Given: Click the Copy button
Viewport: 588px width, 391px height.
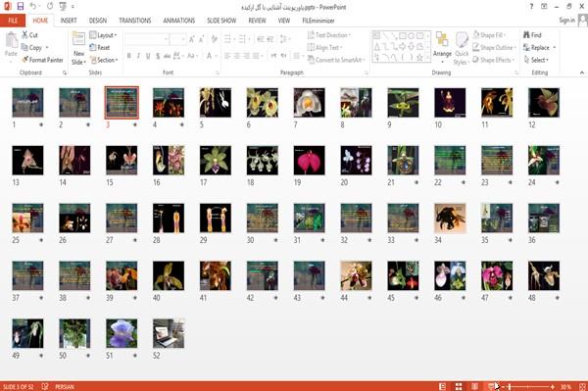Looking at the screenshot, I should [32, 48].
